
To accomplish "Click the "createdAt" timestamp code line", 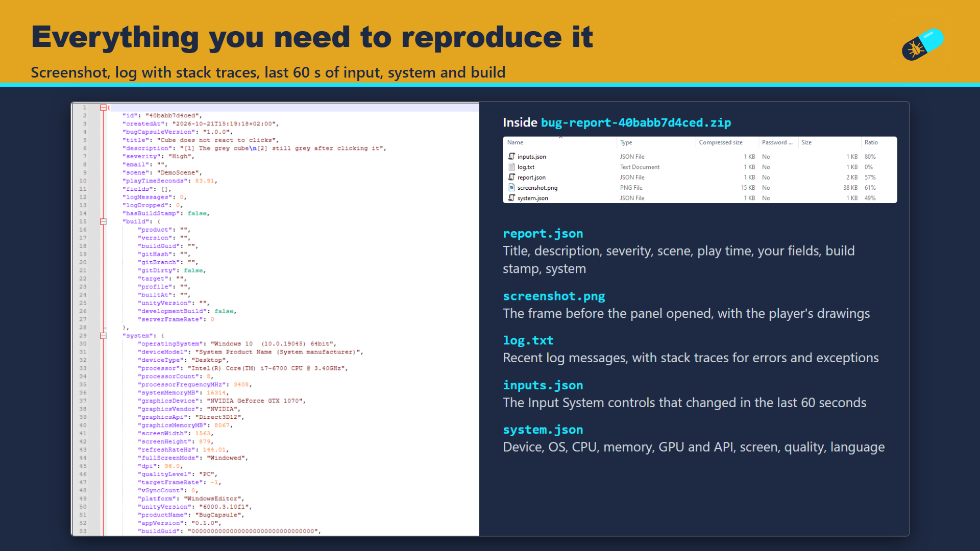I will [201, 123].
